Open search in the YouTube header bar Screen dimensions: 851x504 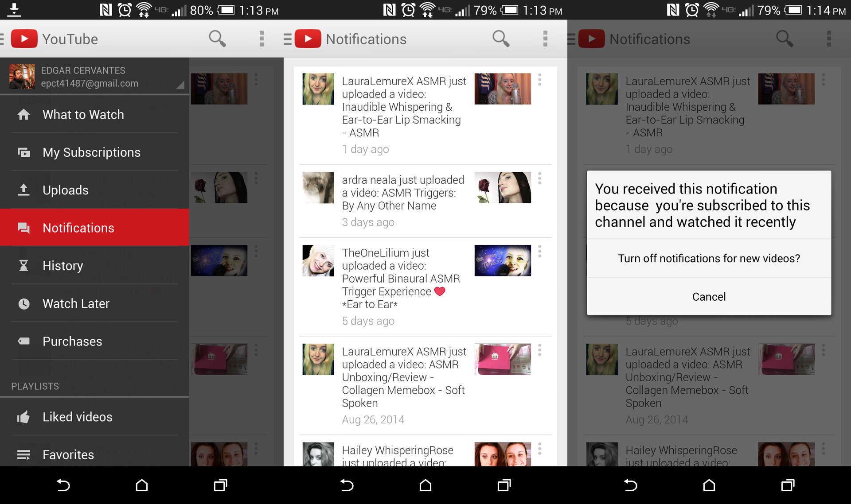[x=217, y=39]
